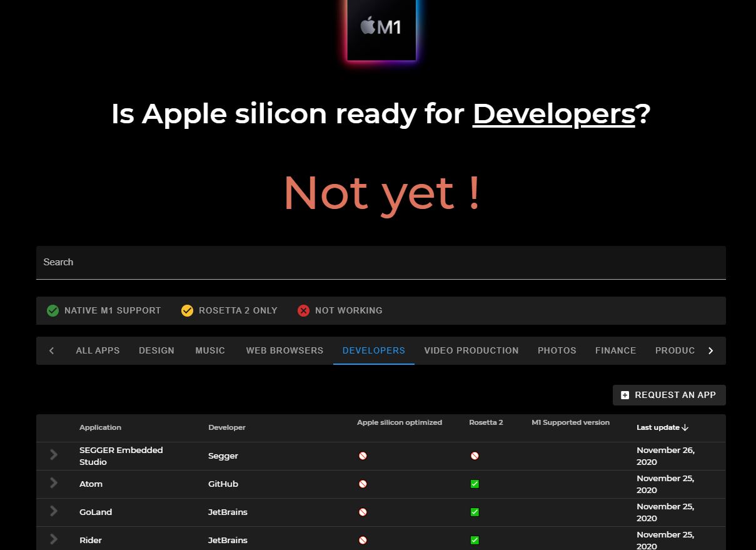The width and height of the screenshot is (756, 550).
Task: Focus the Search input field
Action: [x=381, y=262]
